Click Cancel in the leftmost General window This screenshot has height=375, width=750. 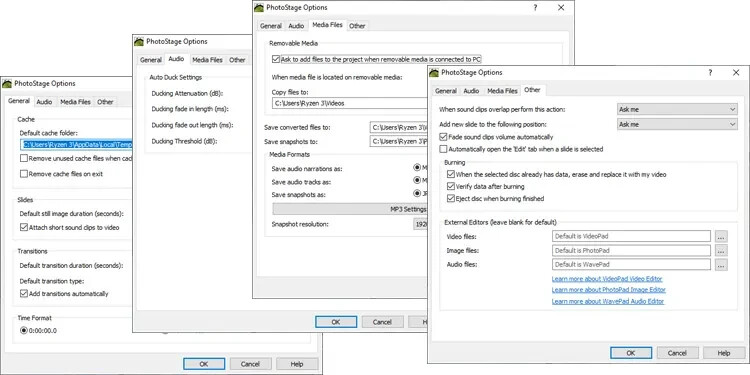click(250, 364)
